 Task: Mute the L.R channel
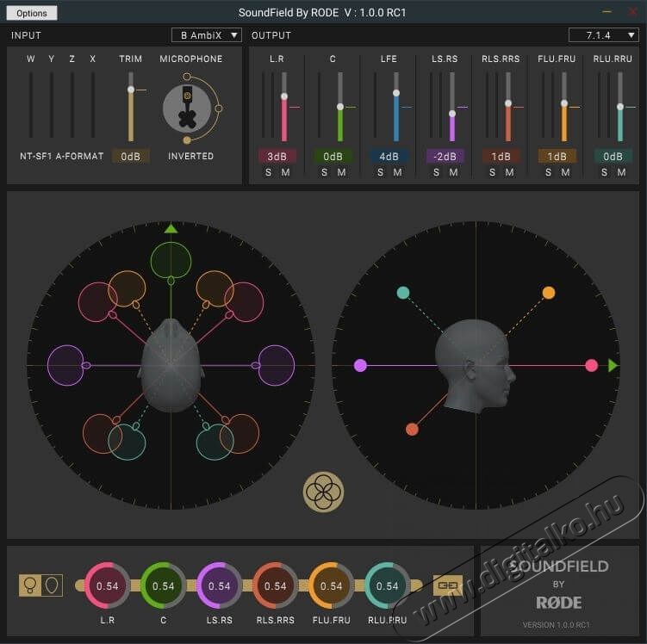point(285,172)
